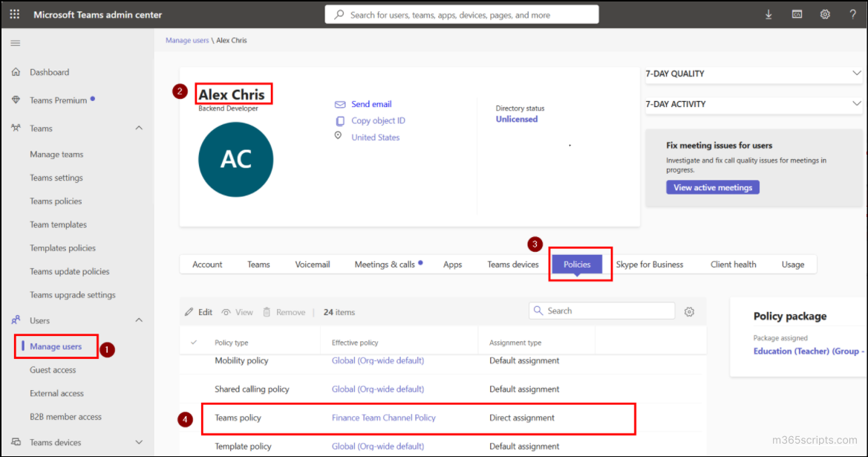Viewport: 868px width, 457px height.
Task: Expand the 7-DAY ACTIVITY panel
Action: (x=856, y=103)
